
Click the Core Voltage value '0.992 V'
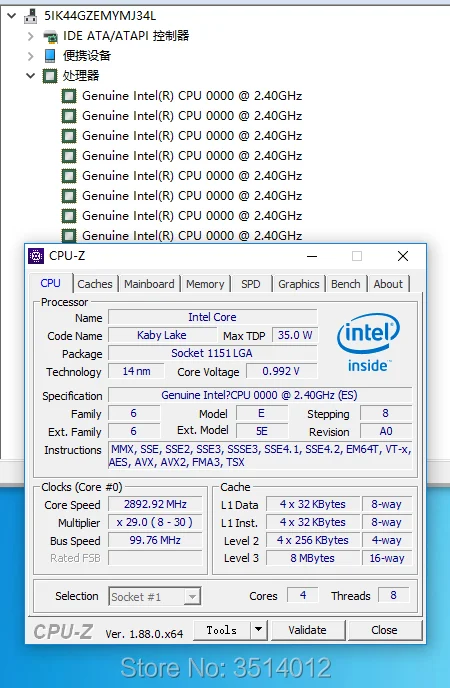[x=281, y=371]
